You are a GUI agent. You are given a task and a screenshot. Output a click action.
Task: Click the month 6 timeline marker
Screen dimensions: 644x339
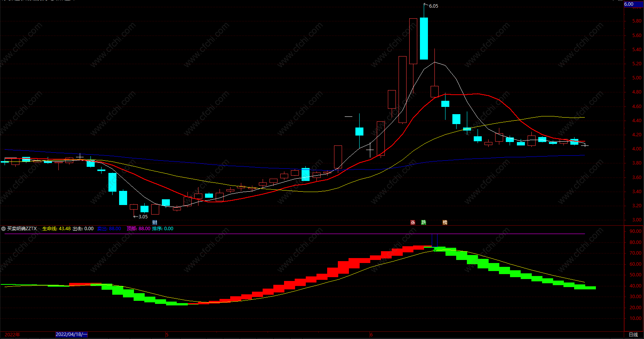coord(371,335)
